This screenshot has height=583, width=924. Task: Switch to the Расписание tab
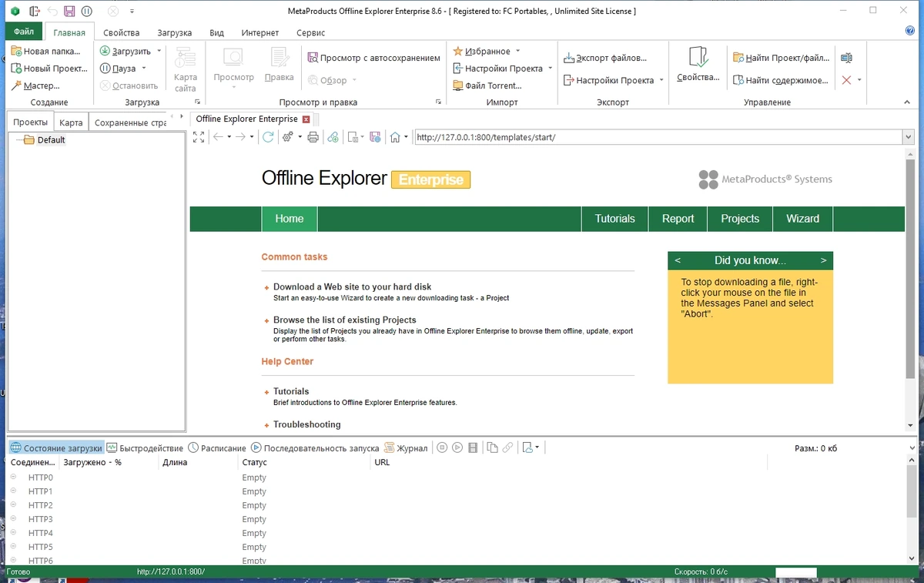218,447
